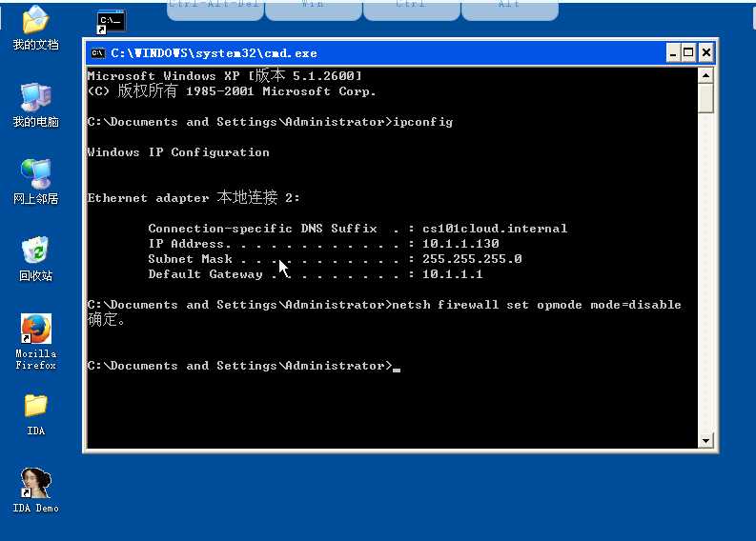Minimize the cmd.exe window
Image resolution: width=756 pixels, height=541 pixels.
coord(673,52)
